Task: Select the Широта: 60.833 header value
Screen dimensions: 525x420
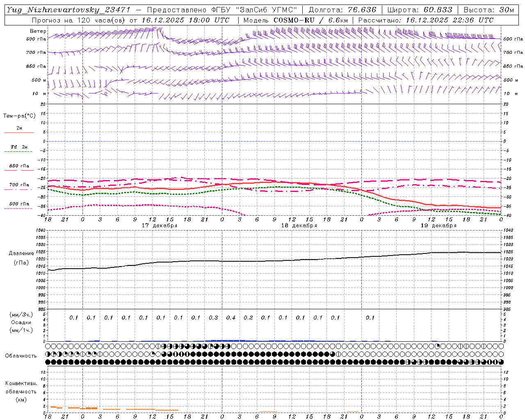Action: tap(420, 10)
